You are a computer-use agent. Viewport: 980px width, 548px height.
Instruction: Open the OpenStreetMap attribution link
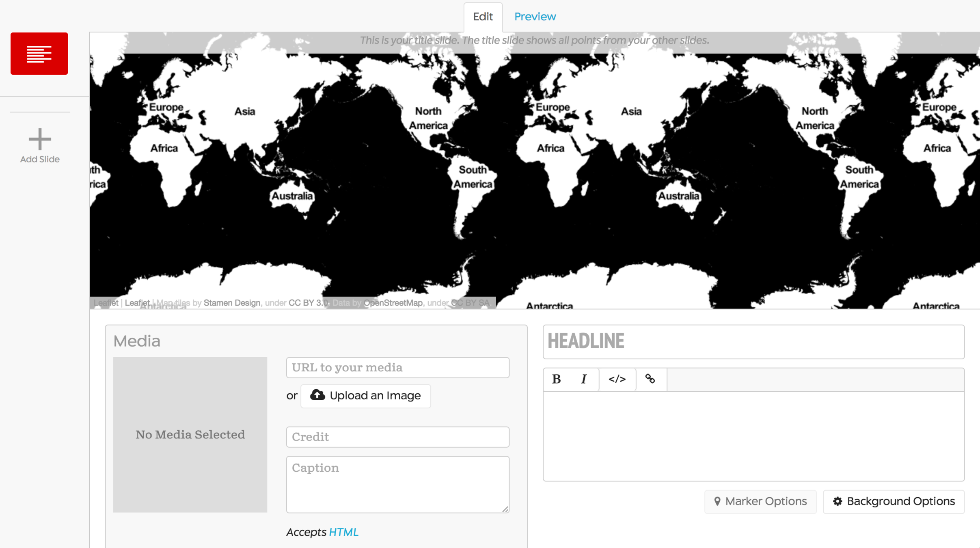click(393, 303)
